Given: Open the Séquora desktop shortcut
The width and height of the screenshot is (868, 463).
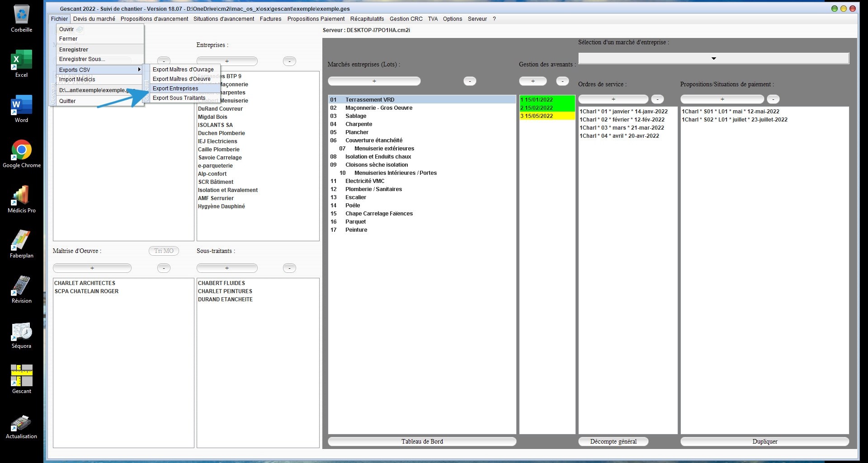Looking at the screenshot, I should [x=22, y=335].
